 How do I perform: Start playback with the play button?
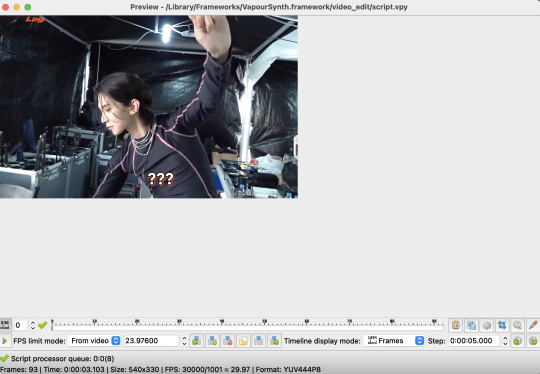pos(5,341)
